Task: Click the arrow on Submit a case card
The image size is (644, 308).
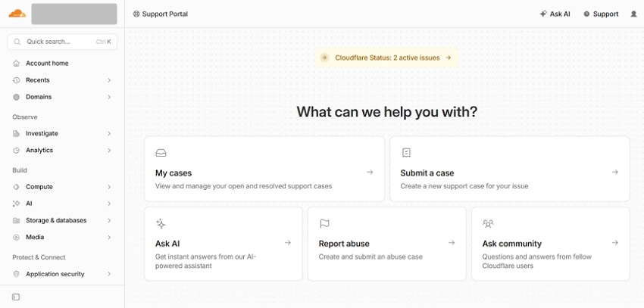Action: click(615, 173)
